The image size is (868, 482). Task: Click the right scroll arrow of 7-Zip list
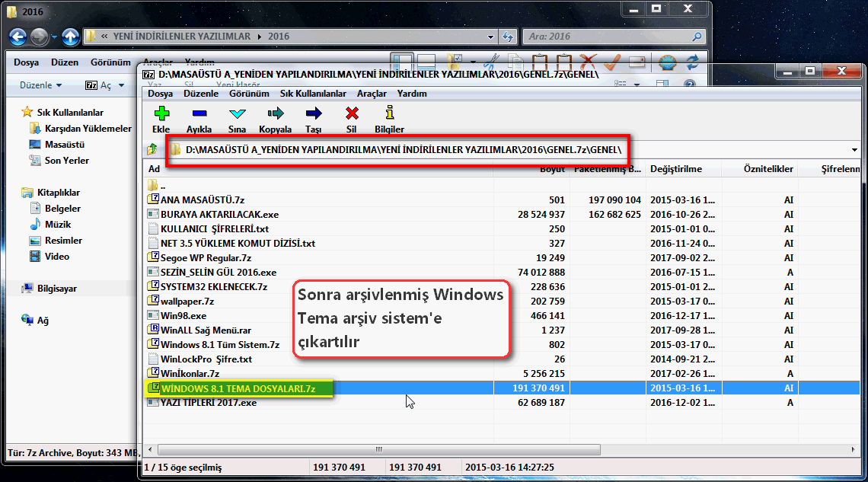(x=853, y=449)
